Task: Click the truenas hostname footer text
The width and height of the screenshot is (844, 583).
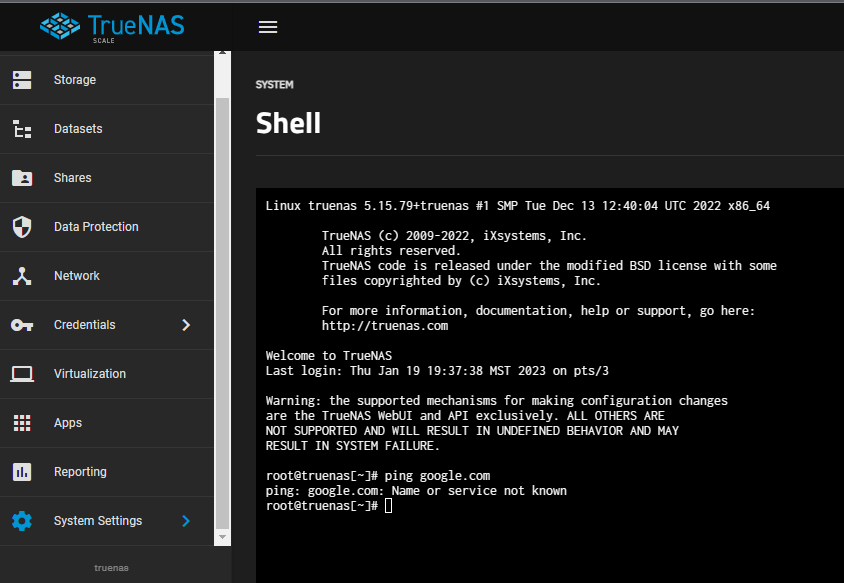Action: click(x=111, y=568)
